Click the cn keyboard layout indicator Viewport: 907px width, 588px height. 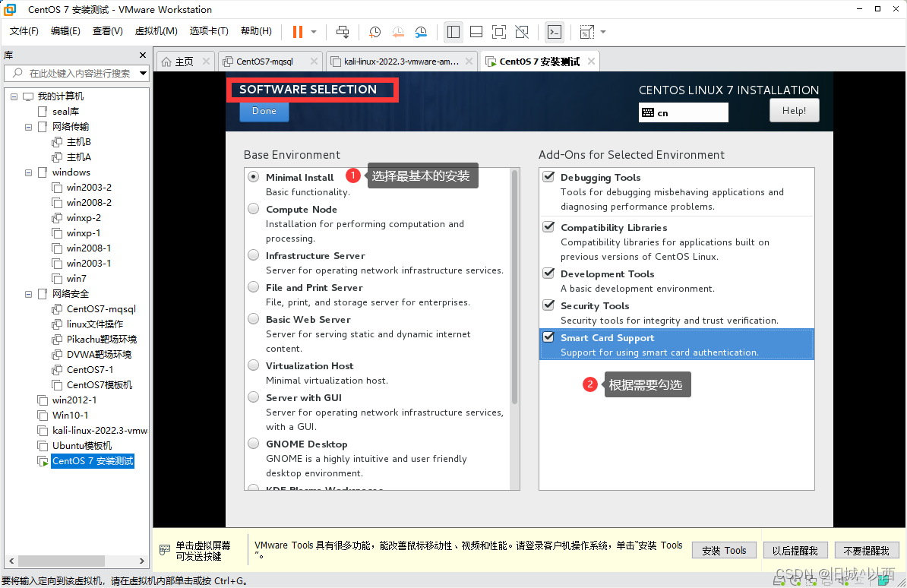[x=683, y=112]
